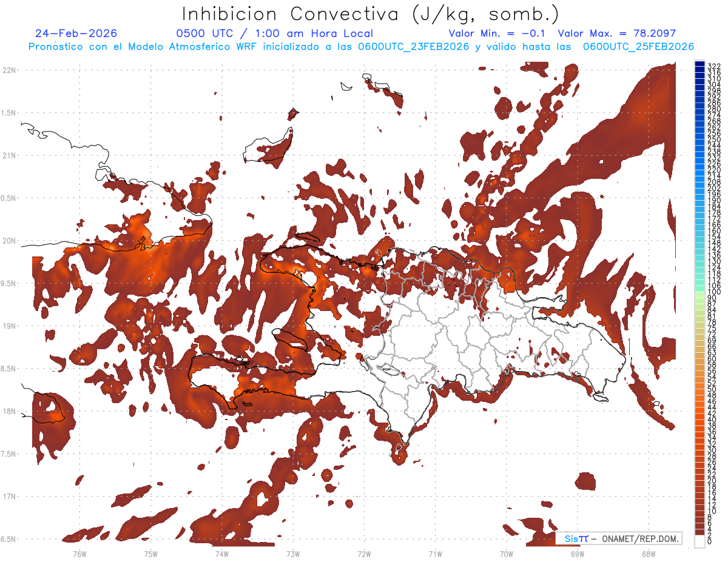Click the time '0500 UTC / 1:00 am Hora Local'
This screenshot has width=728, height=562.
[x=275, y=33]
